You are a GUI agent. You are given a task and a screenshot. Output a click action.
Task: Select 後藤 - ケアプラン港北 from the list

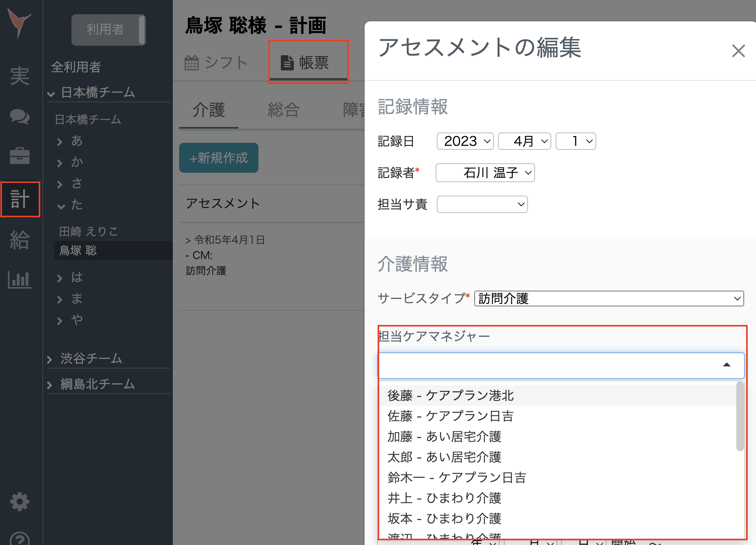tap(450, 396)
